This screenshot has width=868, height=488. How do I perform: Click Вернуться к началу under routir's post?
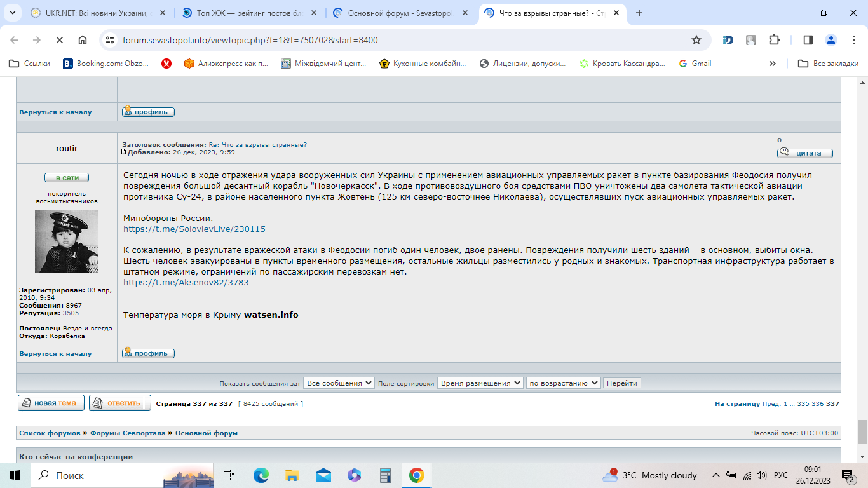tap(55, 353)
